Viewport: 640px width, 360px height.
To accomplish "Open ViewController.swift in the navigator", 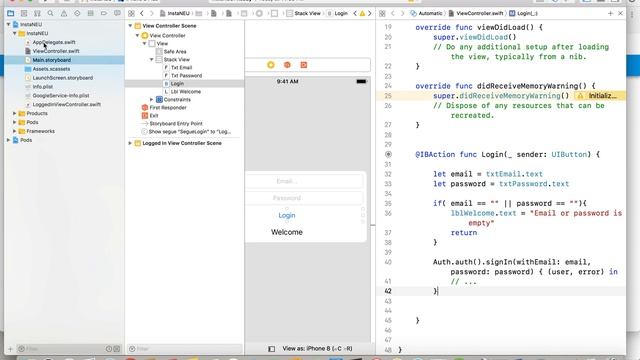I will (56, 51).
